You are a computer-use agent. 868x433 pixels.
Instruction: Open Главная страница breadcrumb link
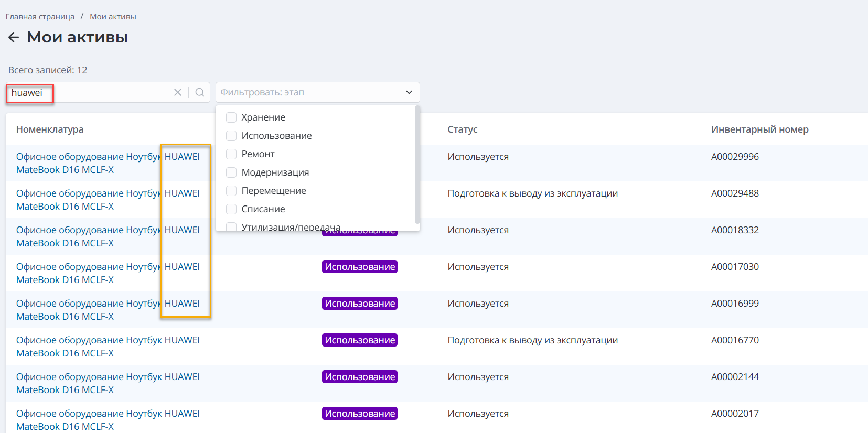click(x=40, y=17)
